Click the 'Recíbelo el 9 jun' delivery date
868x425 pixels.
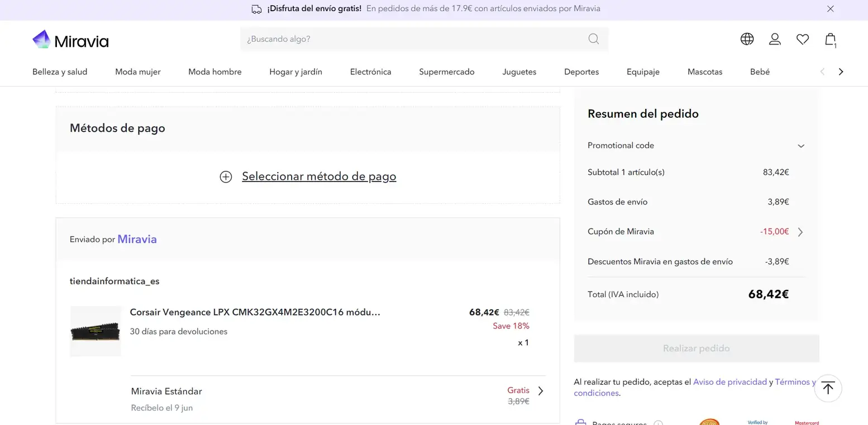point(162,408)
